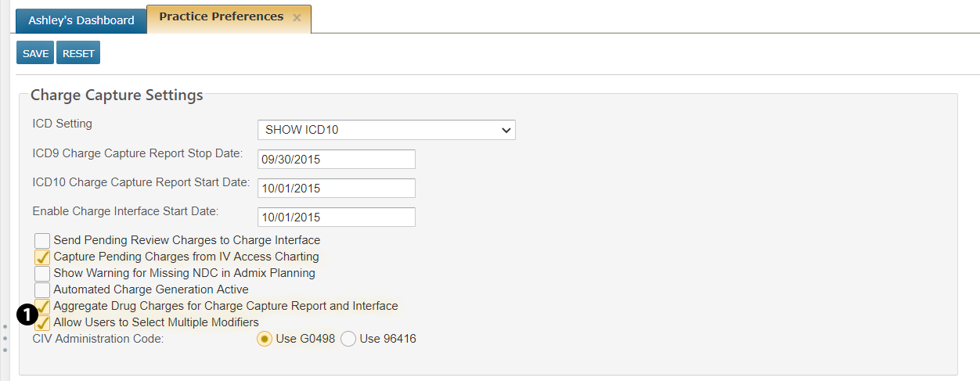Save the practice preferences
Viewport: 980px width, 381px height.
click(x=35, y=53)
